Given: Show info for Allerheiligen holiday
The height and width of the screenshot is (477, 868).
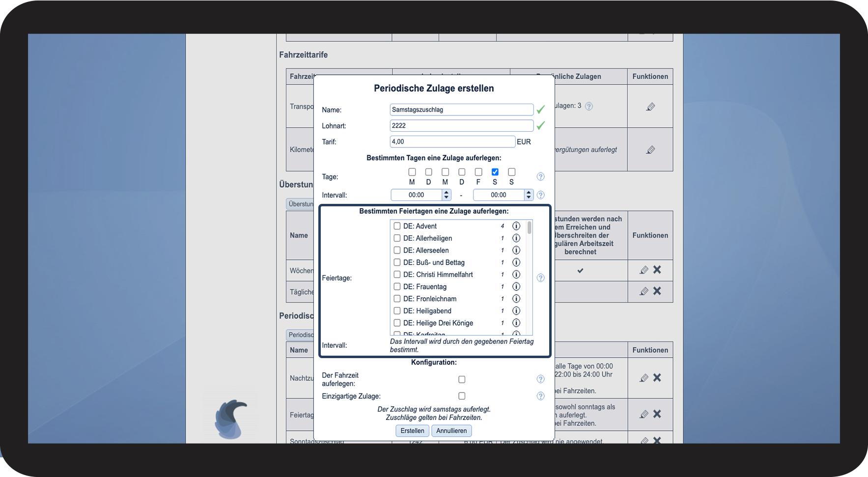Looking at the screenshot, I should [x=516, y=238].
